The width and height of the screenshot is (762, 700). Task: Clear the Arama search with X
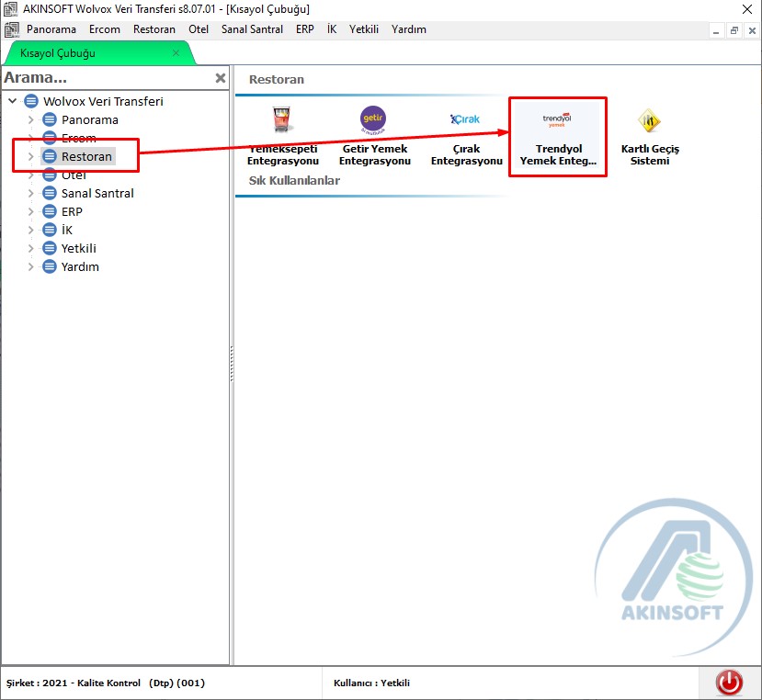(221, 78)
